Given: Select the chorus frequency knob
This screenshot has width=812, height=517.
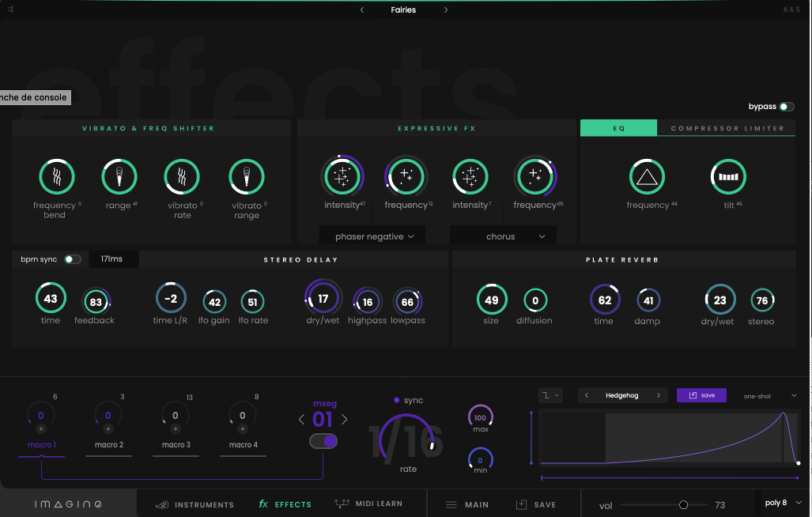Looking at the screenshot, I should tap(536, 176).
